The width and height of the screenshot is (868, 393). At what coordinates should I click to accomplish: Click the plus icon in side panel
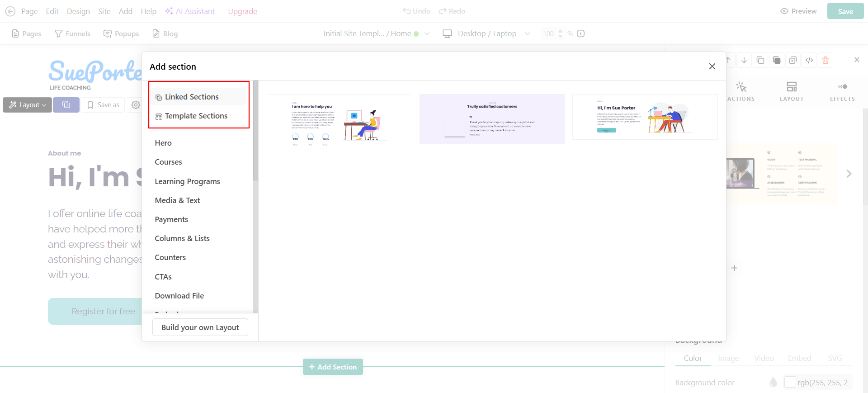click(734, 268)
